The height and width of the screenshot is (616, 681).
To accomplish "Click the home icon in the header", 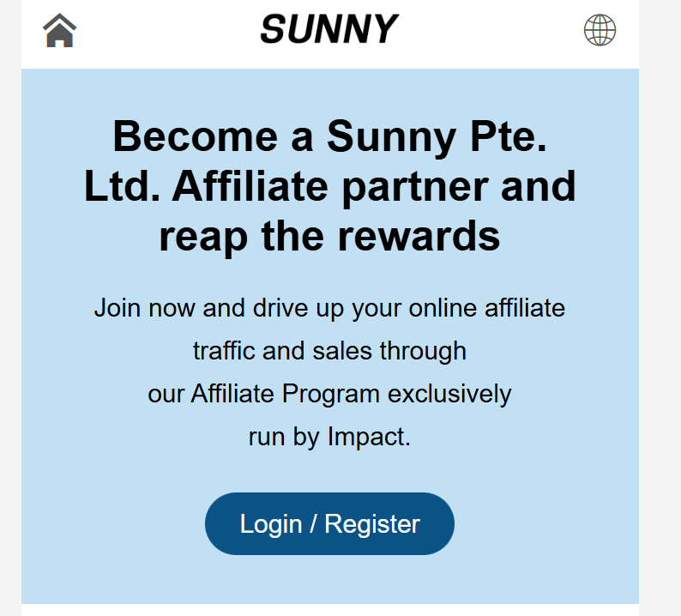I will [x=59, y=31].
